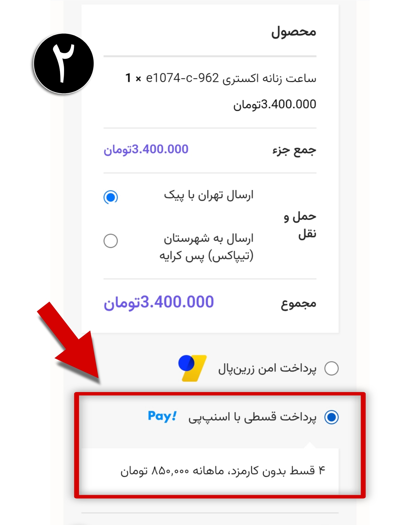Click the پرداخت قسطی با اسنپ‌پی label text

coord(253,417)
